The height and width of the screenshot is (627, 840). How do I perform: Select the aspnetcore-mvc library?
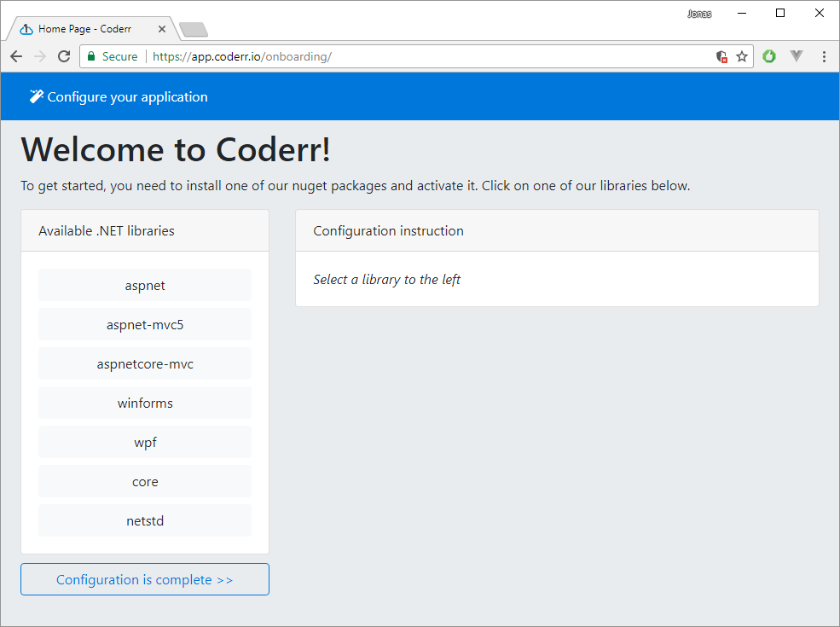(x=145, y=363)
